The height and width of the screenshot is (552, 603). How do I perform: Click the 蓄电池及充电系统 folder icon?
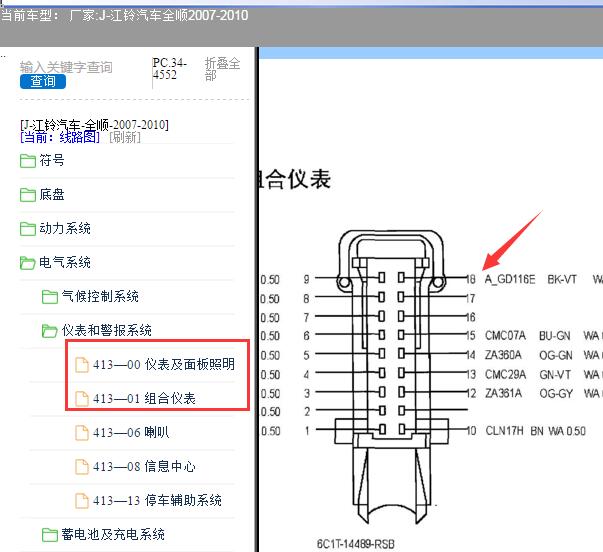coord(50,534)
